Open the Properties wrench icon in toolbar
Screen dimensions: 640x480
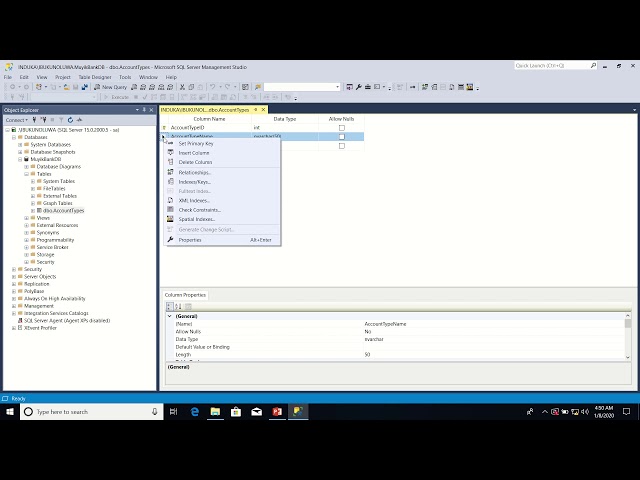359,87
